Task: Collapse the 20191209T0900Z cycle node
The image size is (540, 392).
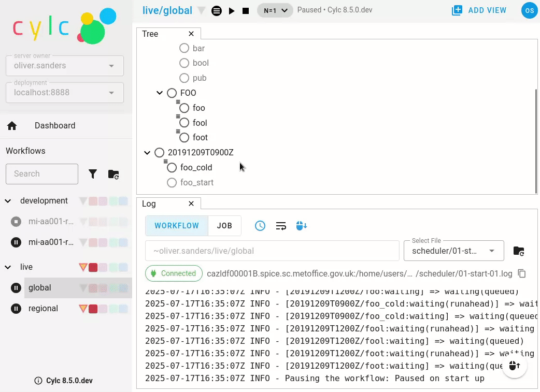Action: 147,153
